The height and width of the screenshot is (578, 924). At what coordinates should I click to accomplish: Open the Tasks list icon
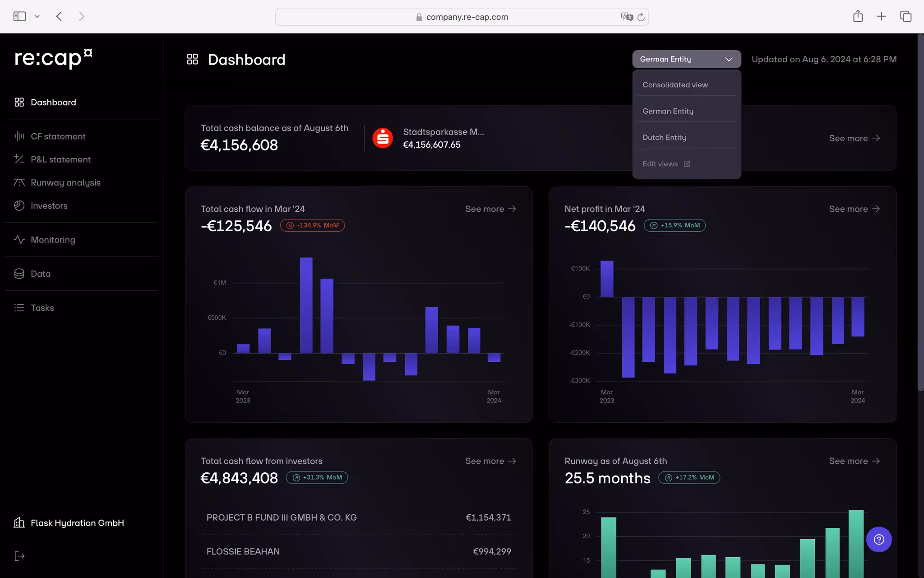point(19,308)
